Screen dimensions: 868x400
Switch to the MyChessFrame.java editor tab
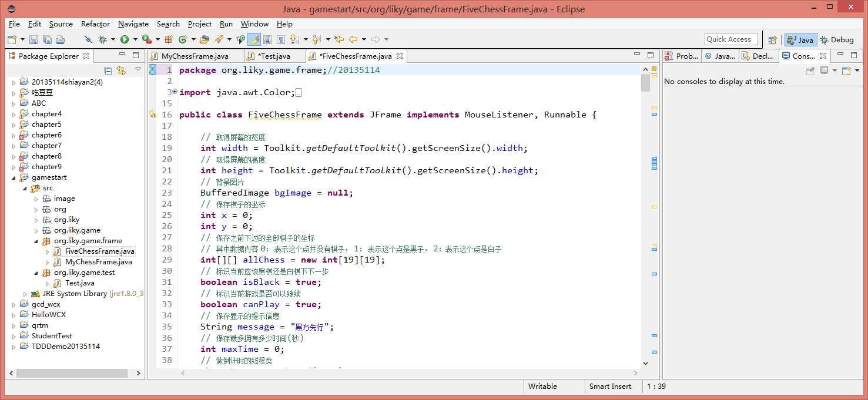(195, 56)
